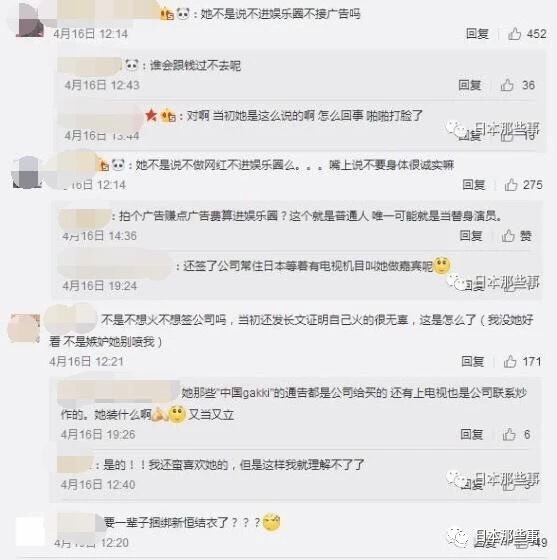The height and width of the screenshot is (560, 557).
Task: Like the comment with 452 likes
Action: (x=515, y=34)
